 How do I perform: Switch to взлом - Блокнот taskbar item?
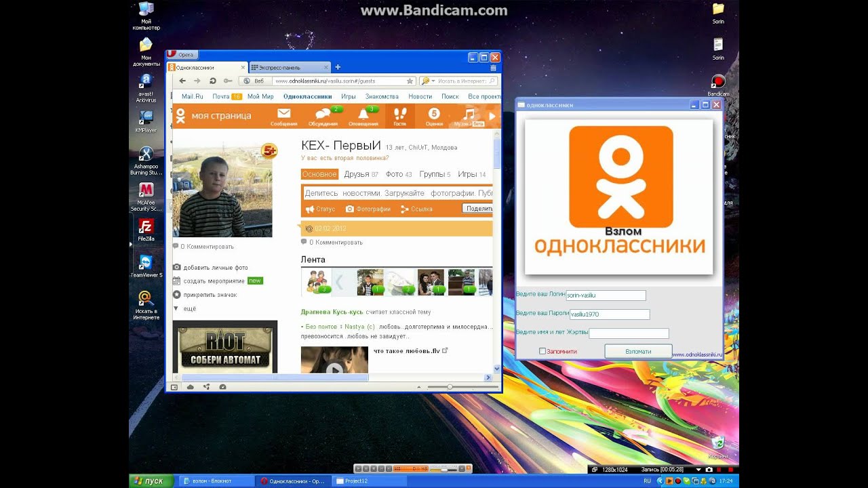(x=217, y=481)
